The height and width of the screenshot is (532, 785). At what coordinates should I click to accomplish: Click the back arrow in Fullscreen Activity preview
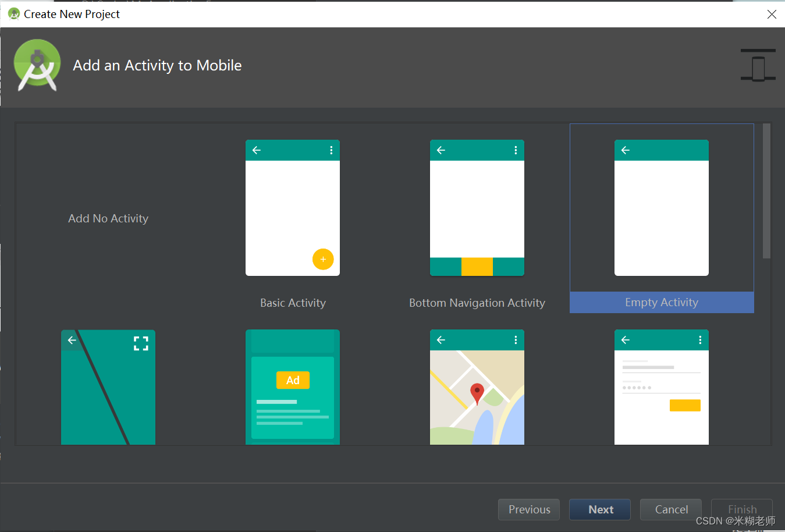click(x=72, y=341)
